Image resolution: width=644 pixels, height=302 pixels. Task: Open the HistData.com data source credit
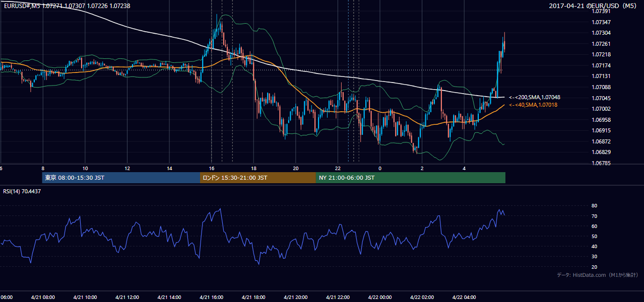point(598,275)
